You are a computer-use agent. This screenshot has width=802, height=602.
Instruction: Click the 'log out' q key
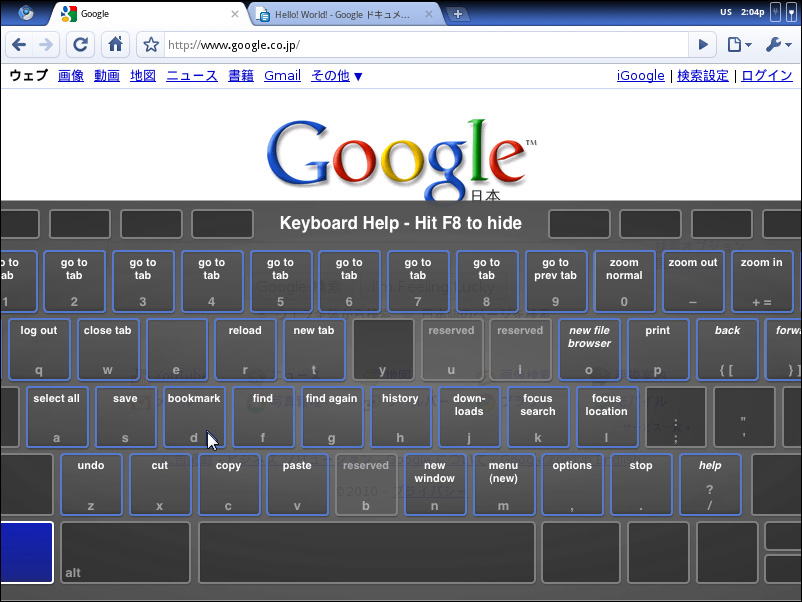pyautogui.click(x=39, y=350)
